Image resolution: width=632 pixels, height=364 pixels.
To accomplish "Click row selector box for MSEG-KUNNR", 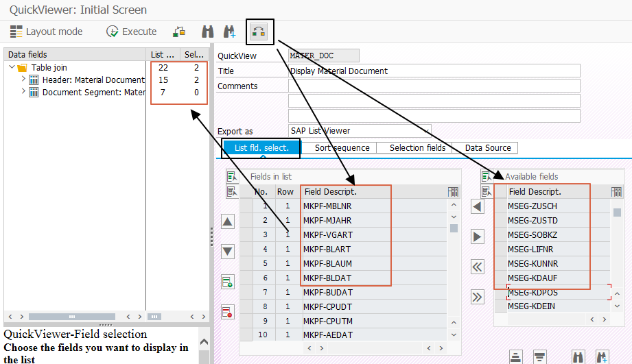I will coord(501,264).
